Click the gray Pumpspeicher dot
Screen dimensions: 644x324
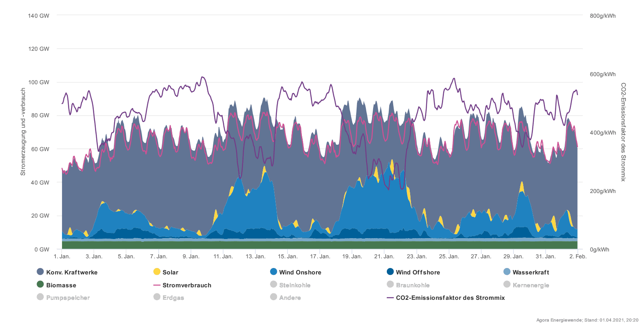pyautogui.click(x=40, y=297)
